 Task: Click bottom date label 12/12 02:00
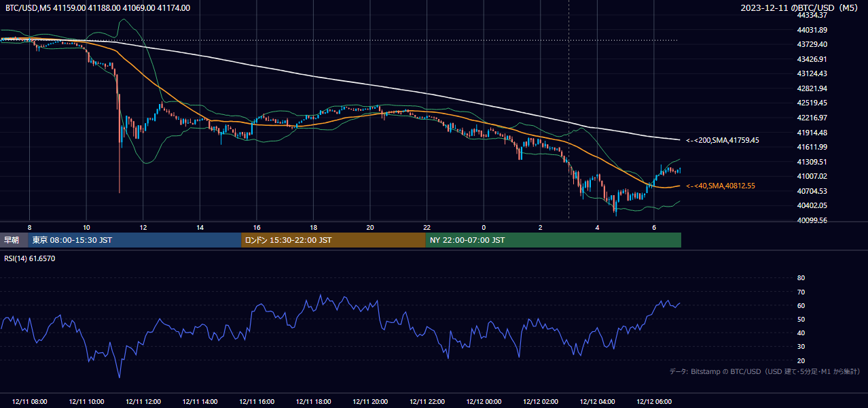click(541, 402)
